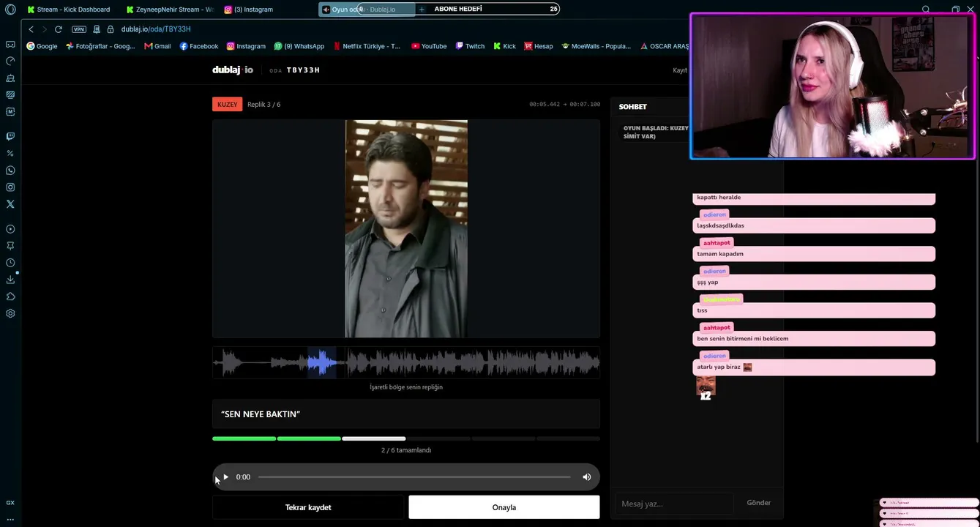Viewport: 980px width, 527px height.
Task: Confirm the recording with Onayla
Action: (x=504, y=507)
